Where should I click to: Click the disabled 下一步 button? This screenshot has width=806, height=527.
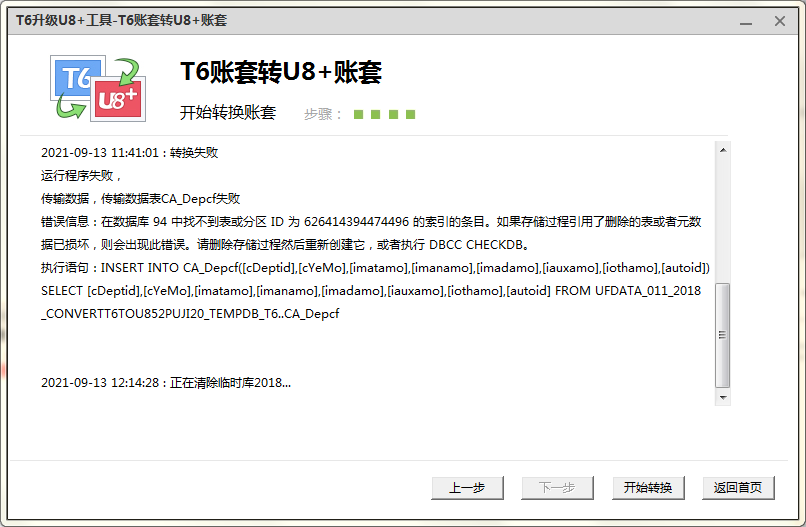tap(557, 487)
